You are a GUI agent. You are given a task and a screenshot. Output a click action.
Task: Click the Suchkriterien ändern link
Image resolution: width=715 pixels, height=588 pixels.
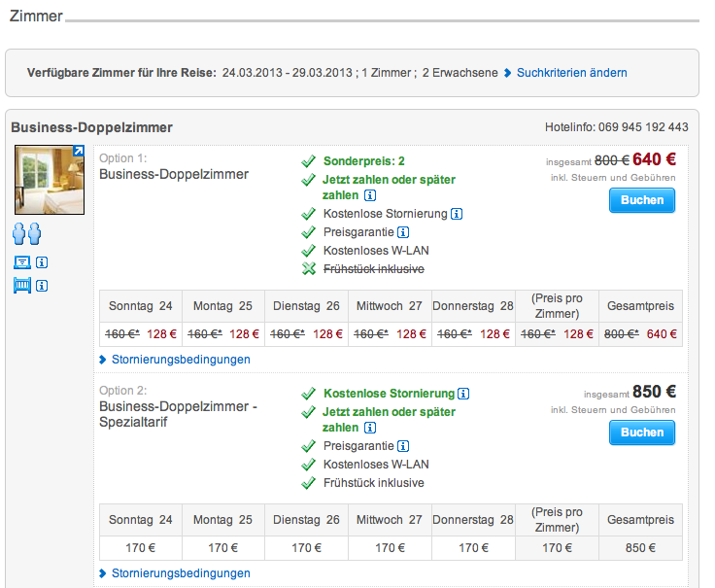pyautogui.click(x=571, y=73)
